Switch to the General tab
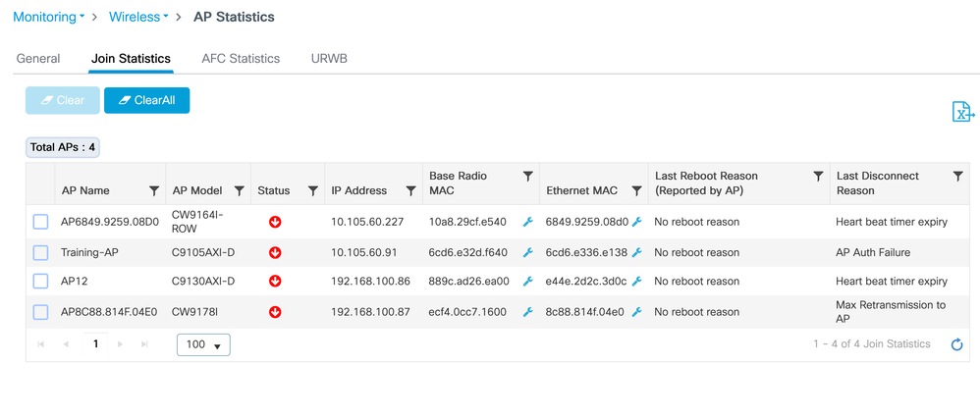980x418 pixels. pyautogui.click(x=38, y=59)
